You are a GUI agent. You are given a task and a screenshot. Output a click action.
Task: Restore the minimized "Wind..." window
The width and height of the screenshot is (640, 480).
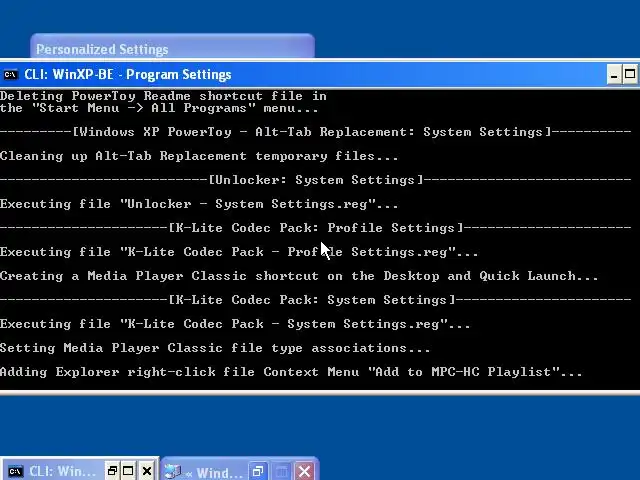pos(258,471)
